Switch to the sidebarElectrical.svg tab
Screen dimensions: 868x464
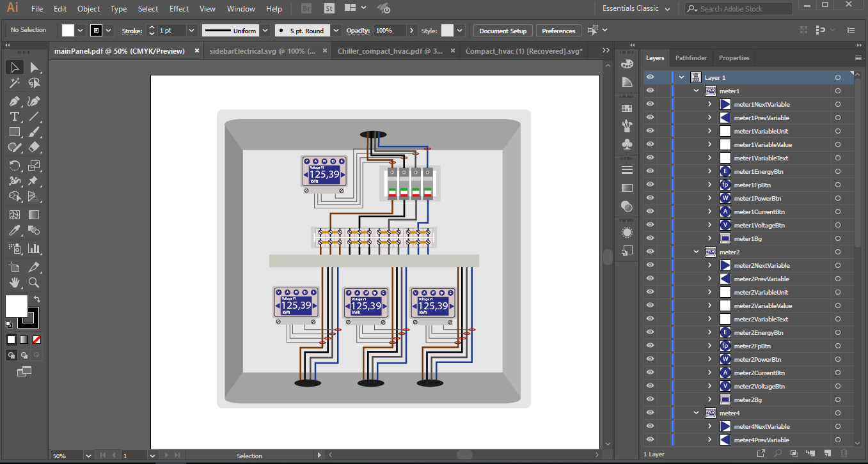click(262, 51)
